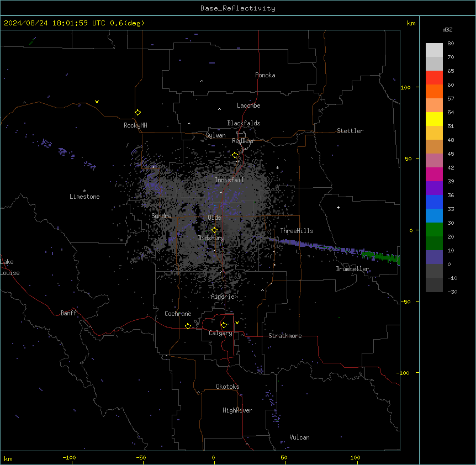Click the Blackfalds city label
The width and height of the screenshot is (476, 465).
click(x=244, y=123)
